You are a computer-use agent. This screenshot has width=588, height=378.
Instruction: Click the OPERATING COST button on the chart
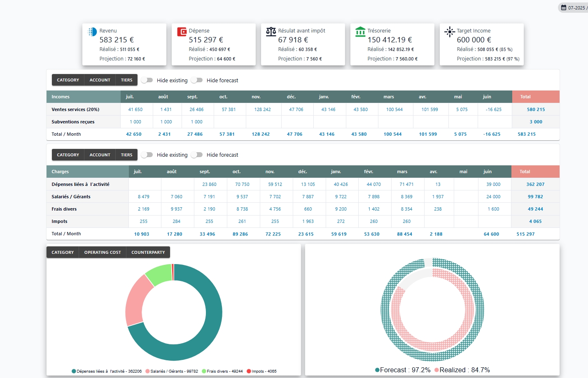point(102,252)
